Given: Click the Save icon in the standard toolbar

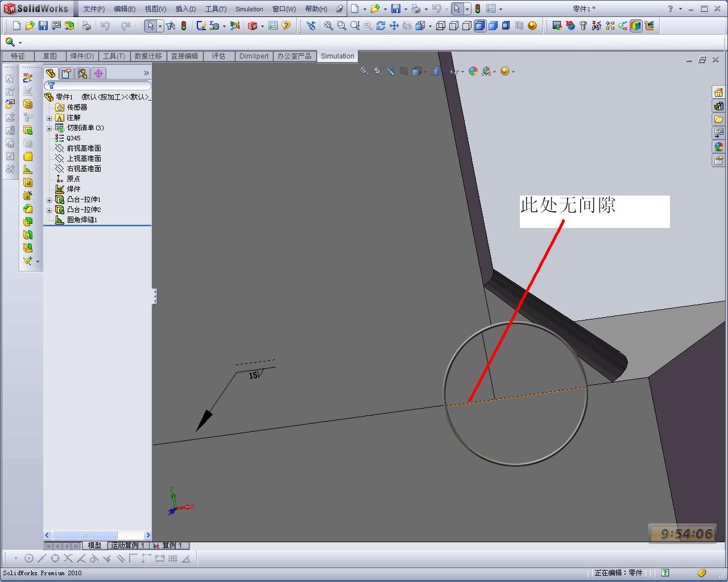Looking at the screenshot, I should [43, 26].
